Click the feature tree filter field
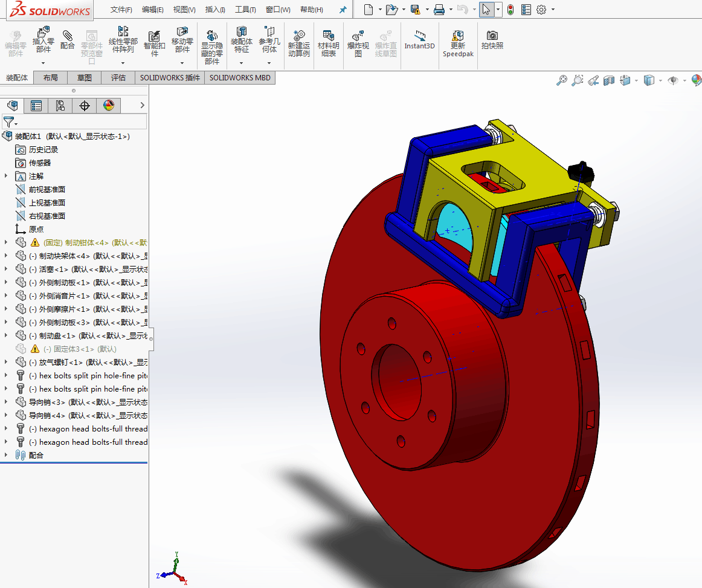 coord(74,122)
